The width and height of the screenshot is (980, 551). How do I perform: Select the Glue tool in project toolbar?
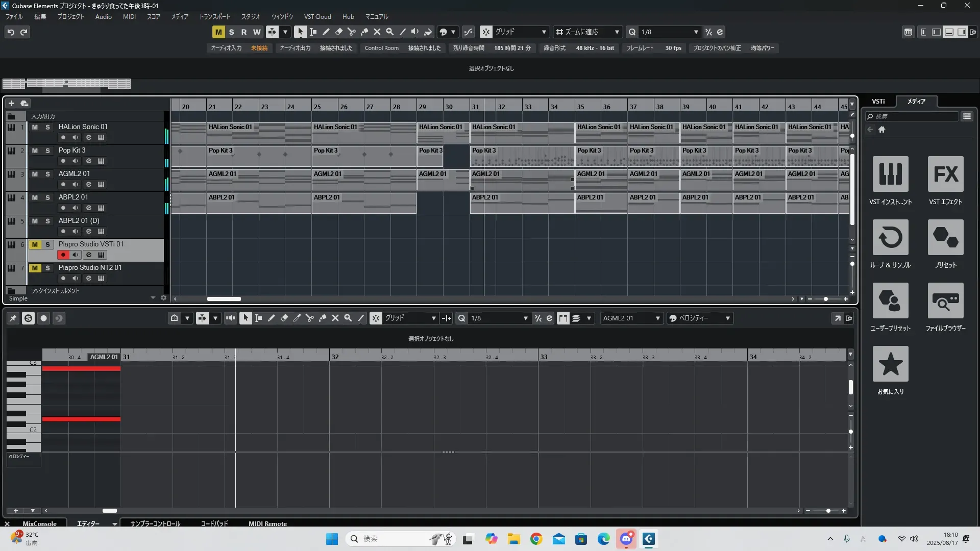tap(364, 32)
